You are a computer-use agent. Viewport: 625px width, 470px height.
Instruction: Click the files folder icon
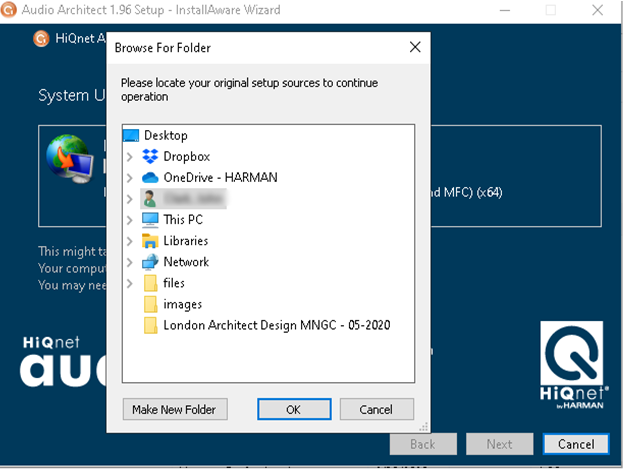click(151, 283)
